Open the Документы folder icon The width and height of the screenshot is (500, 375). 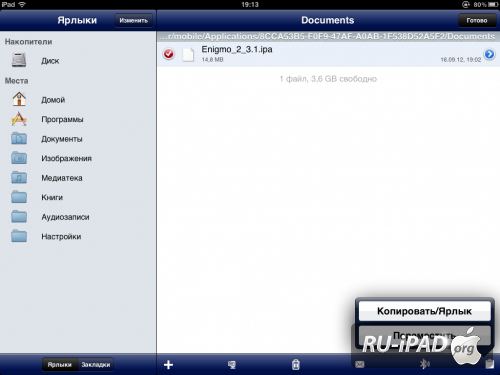(19, 138)
